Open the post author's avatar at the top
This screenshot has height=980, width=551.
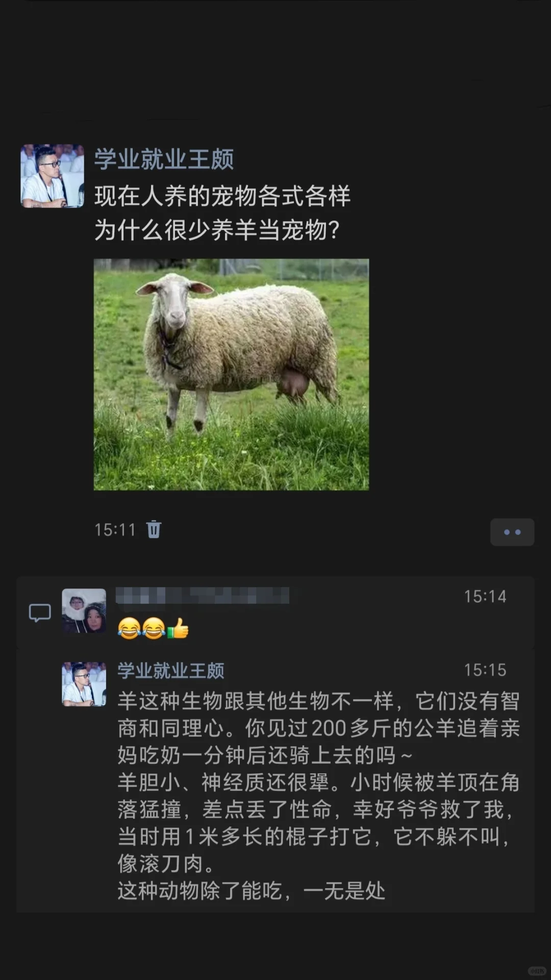(52, 176)
